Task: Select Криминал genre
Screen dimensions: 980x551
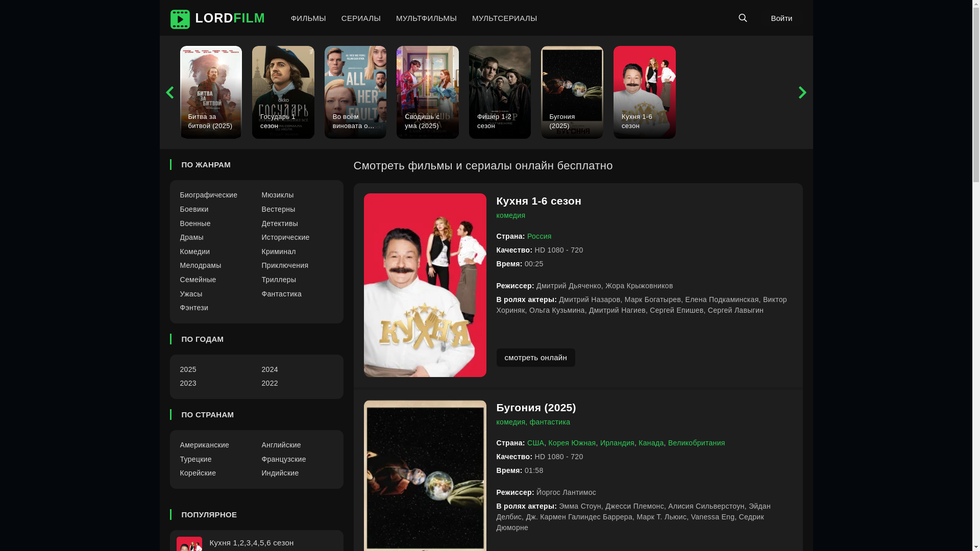Action: click(279, 252)
